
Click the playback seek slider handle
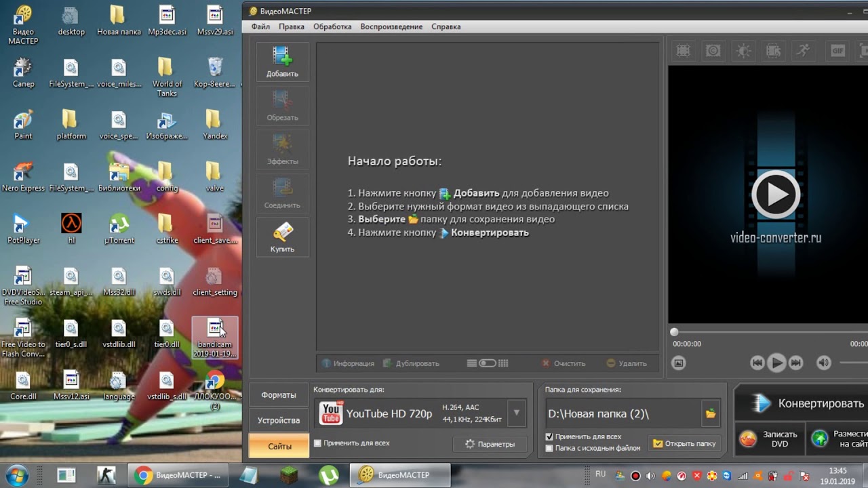pos(674,332)
